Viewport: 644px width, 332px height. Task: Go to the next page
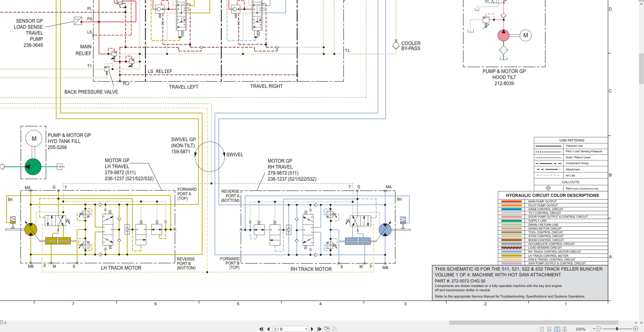click(312, 329)
